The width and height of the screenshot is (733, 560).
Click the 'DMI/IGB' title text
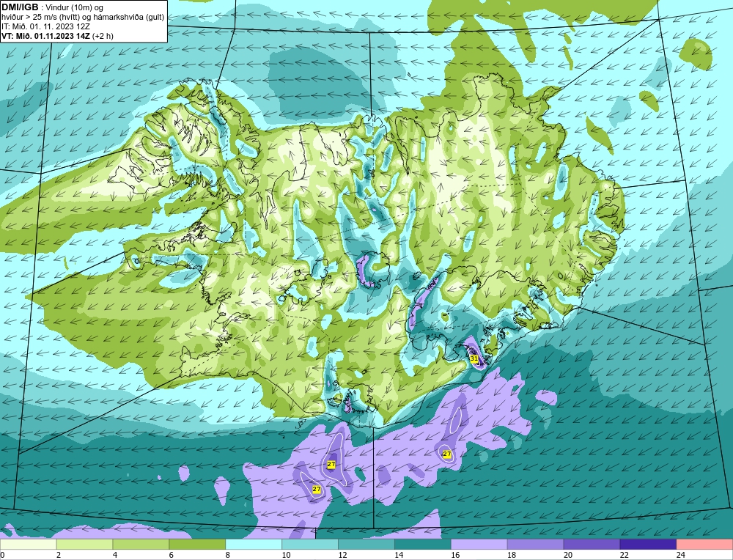coord(20,7)
